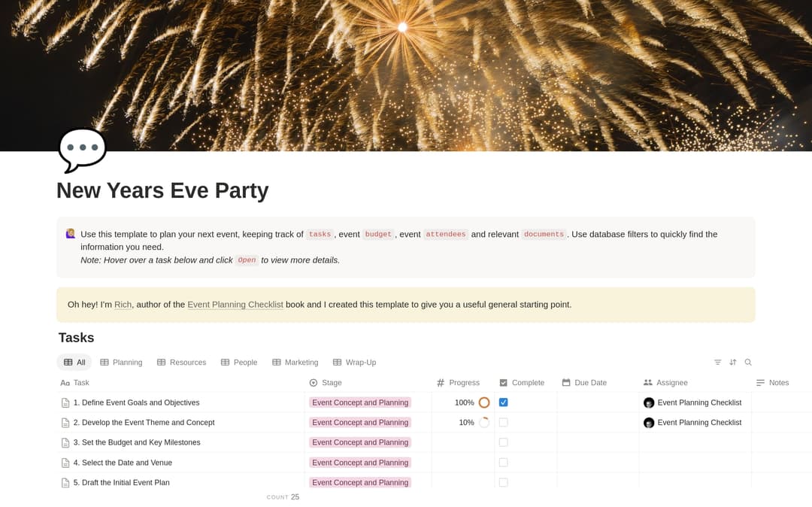Open task 4. Select the Date and Venue
Image resolution: width=812 pixels, height=507 pixels.
(123, 463)
